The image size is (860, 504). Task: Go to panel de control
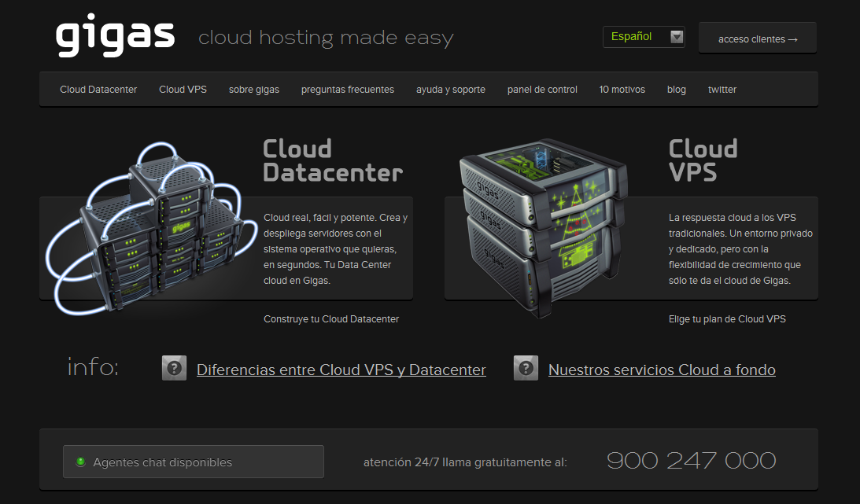542,90
